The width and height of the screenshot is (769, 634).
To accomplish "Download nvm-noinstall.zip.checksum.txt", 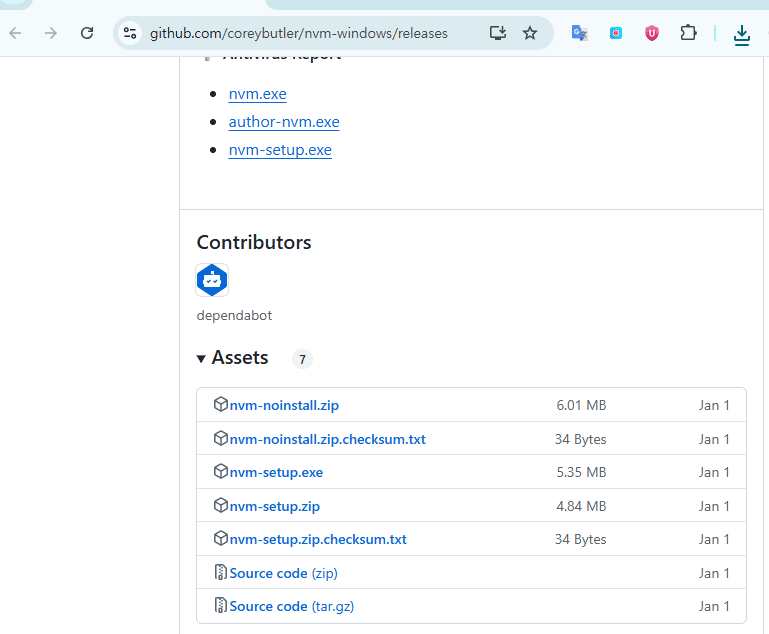I will click(328, 439).
